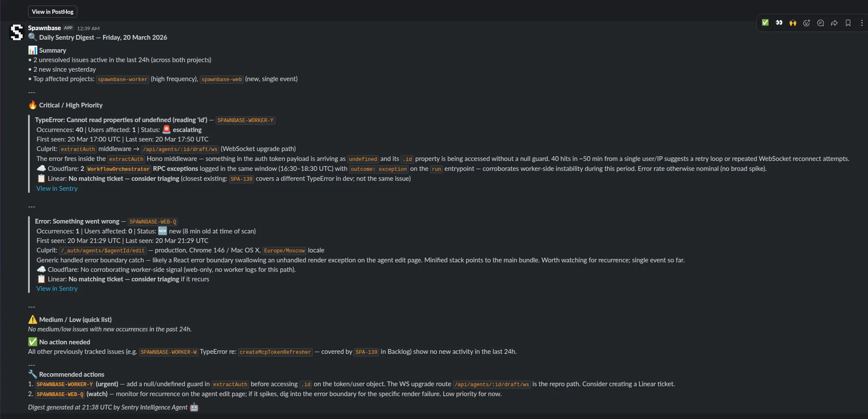The height and width of the screenshot is (419, 868).
Task: Click the SPAWNBASE-WEB-Q issue code
Action: [152, 221]
